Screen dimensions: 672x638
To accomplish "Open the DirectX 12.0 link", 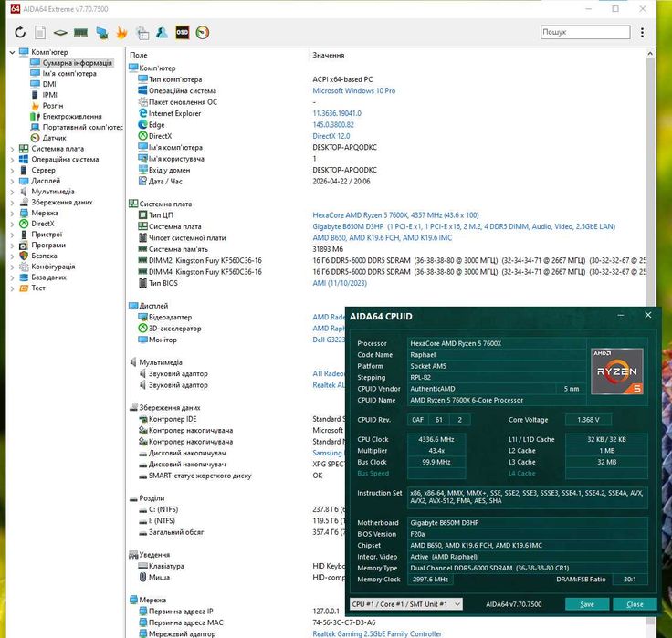I will (331, 136).
